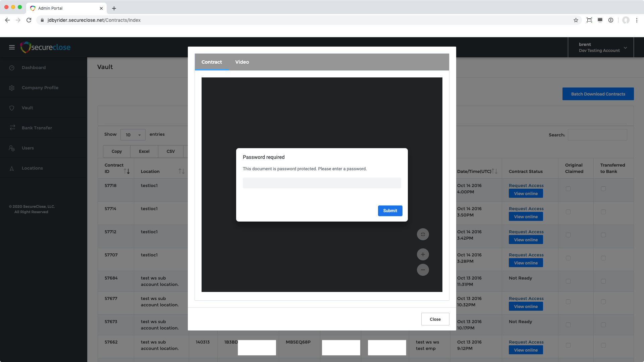
Task: Switch to the Video tab
Action: tap(242, 62)
